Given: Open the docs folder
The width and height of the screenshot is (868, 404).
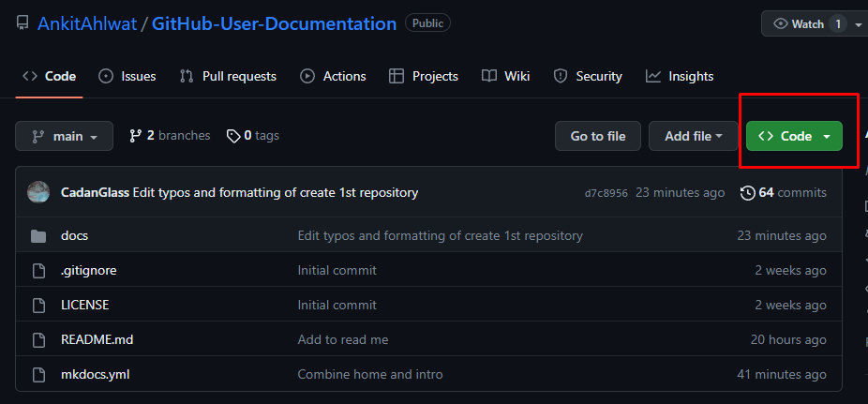Looking at the screenshot, I should pos(74,236).
